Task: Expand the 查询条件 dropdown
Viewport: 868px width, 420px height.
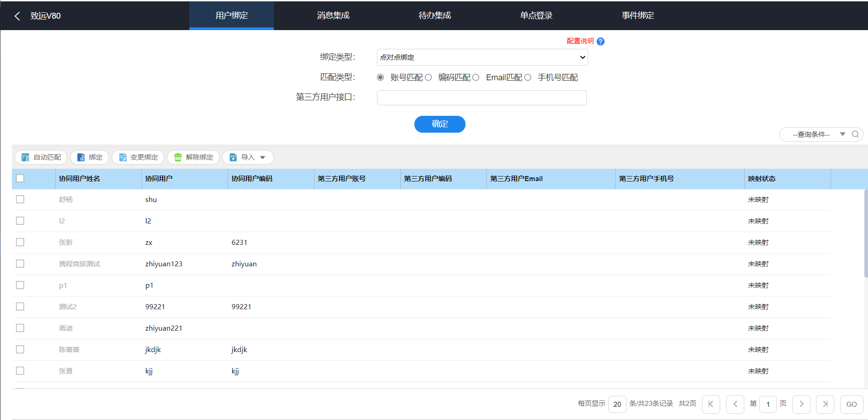Action: coord(842,135)
